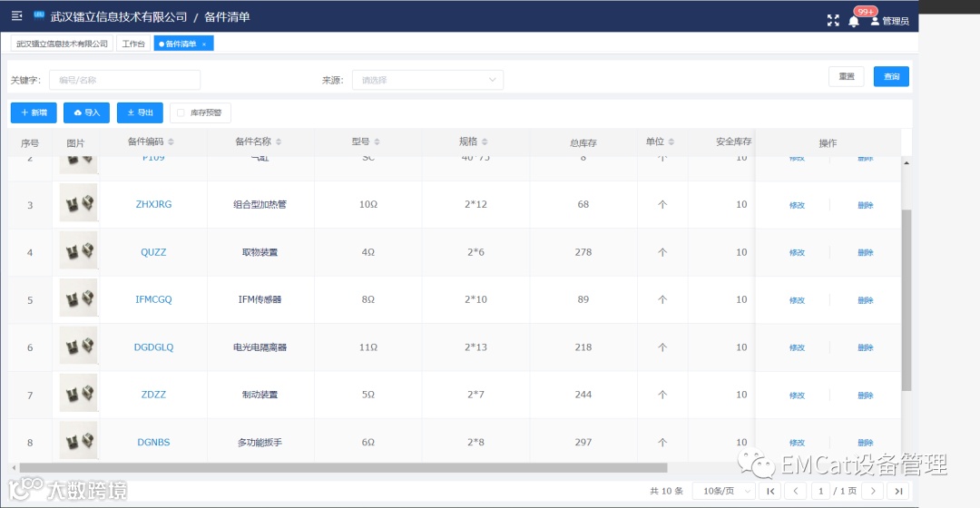Click the page number input box
Viewport: 980px width, 508px height.
tap(820, 491)
